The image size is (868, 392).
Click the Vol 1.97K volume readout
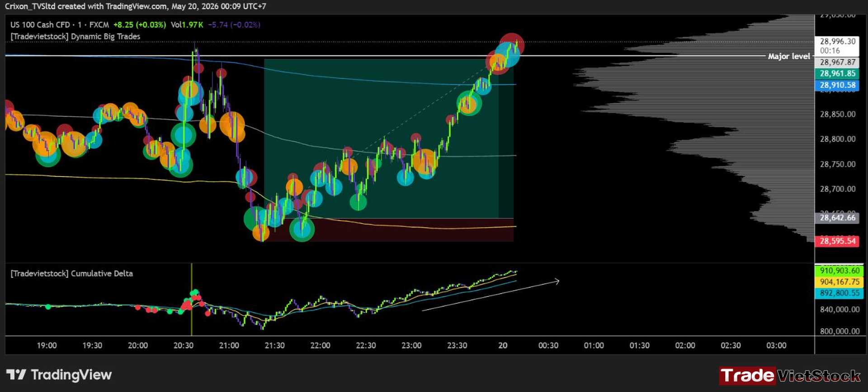(187, 25)
